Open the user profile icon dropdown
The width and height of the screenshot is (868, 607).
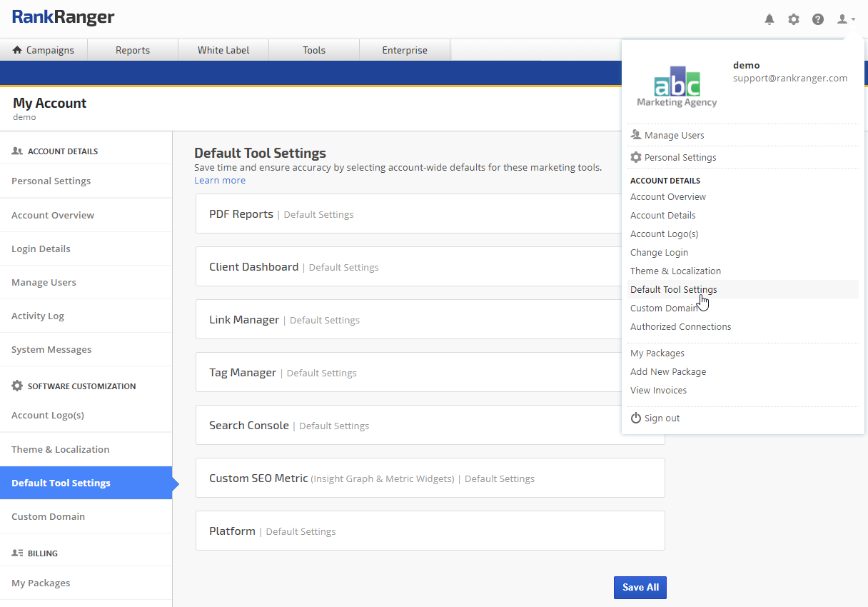click(x=845, y=19)
